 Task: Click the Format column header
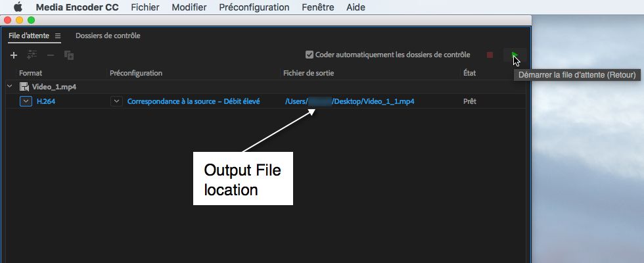30,73
